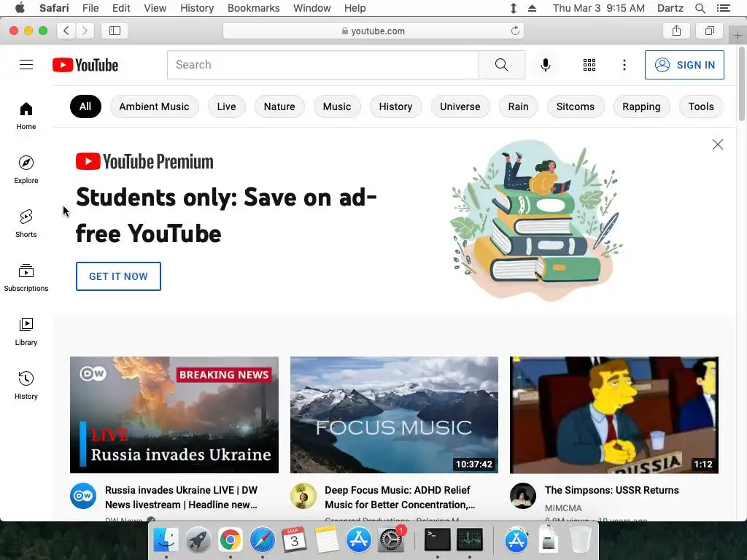Viewport: 747px width, 560px height.
Task: Click the MIMCMA channel name
Action: (563, 508)
